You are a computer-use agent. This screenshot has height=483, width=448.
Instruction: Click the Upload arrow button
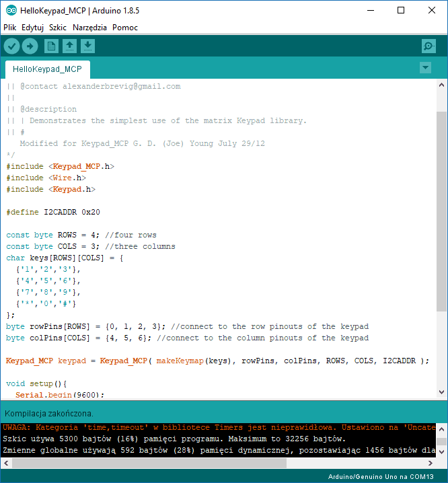click(30, 46)
